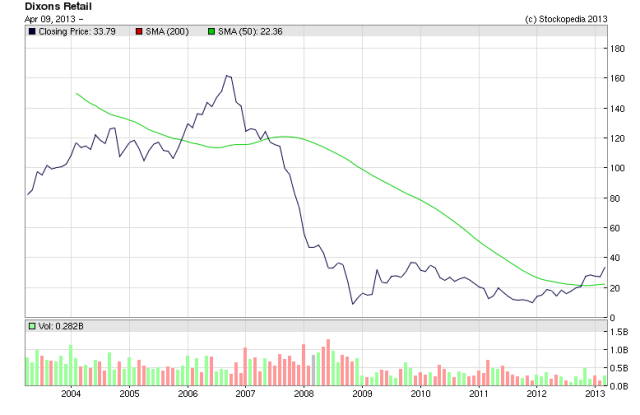
Task: Click the single gray volume bar in 2008
Action: click(313, 370)
